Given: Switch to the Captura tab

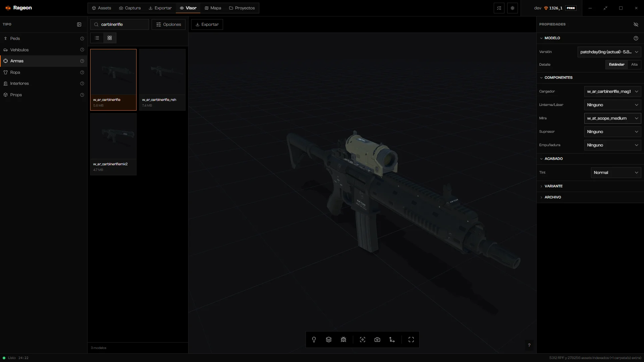Looking at the screenshot, I should [130, 8].
